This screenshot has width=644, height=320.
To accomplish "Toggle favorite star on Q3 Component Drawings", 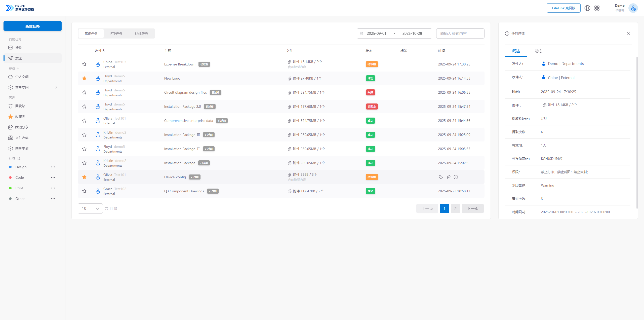I will pyautogui.click(x=84, y=191).
